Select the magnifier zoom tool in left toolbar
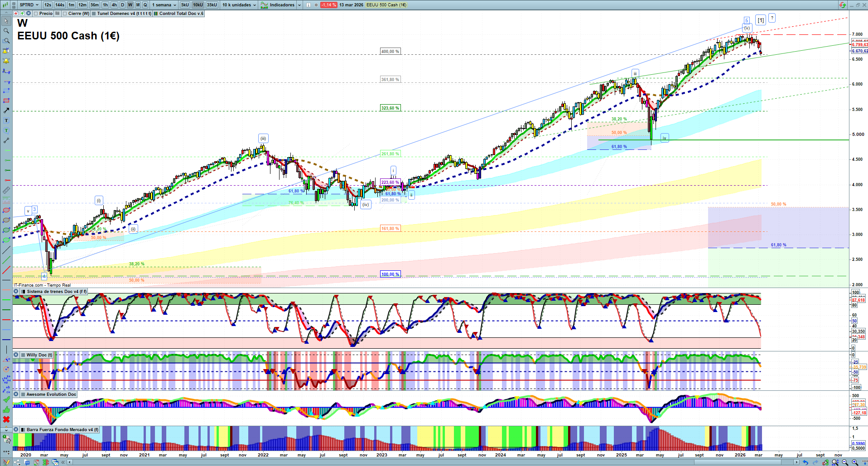 6,31
